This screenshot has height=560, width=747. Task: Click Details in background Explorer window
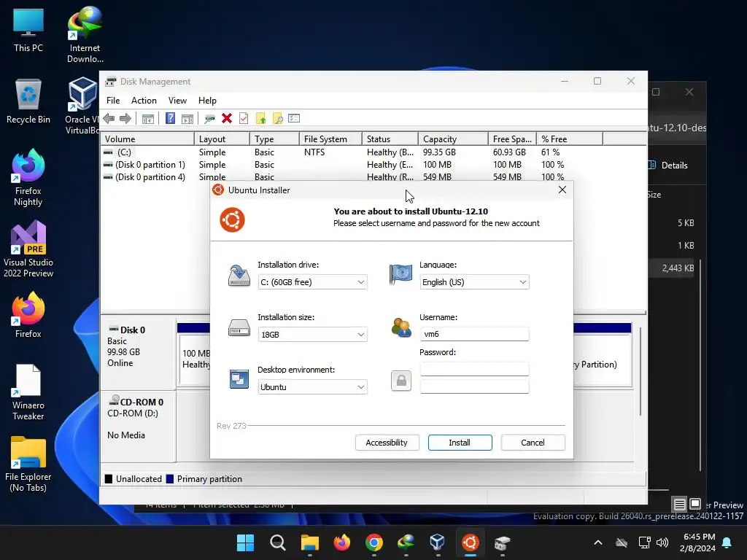[x=668, y=166]
